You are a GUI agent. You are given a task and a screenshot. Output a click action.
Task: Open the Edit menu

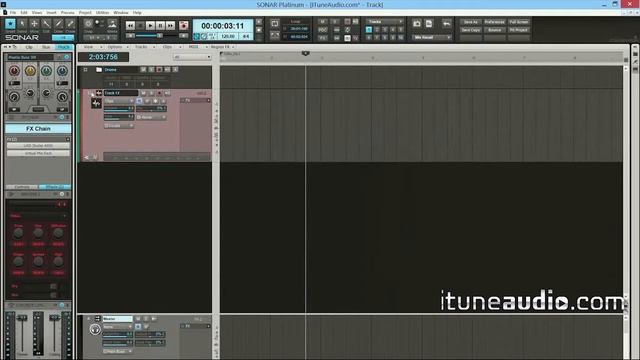[24, 13]
